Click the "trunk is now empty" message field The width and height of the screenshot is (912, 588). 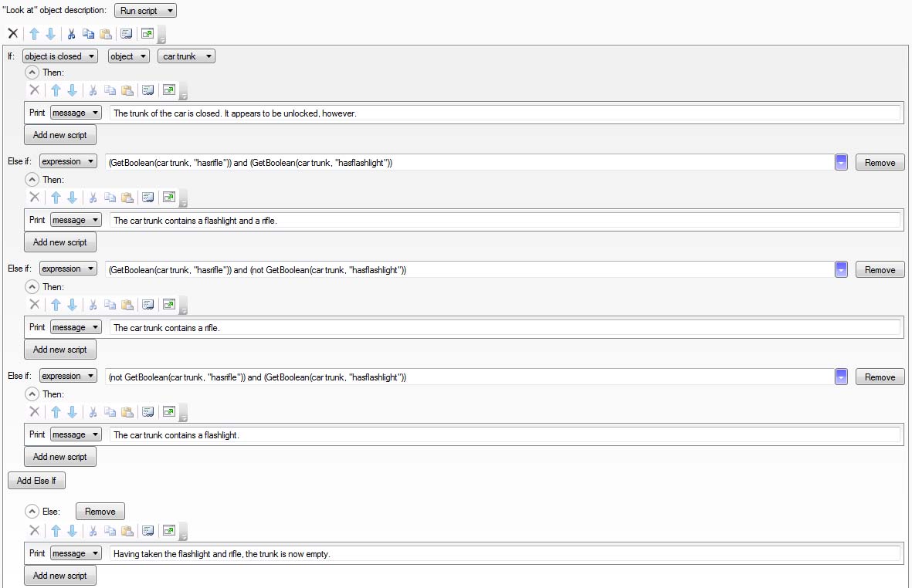pyautogui.click(x=505, y=553)
